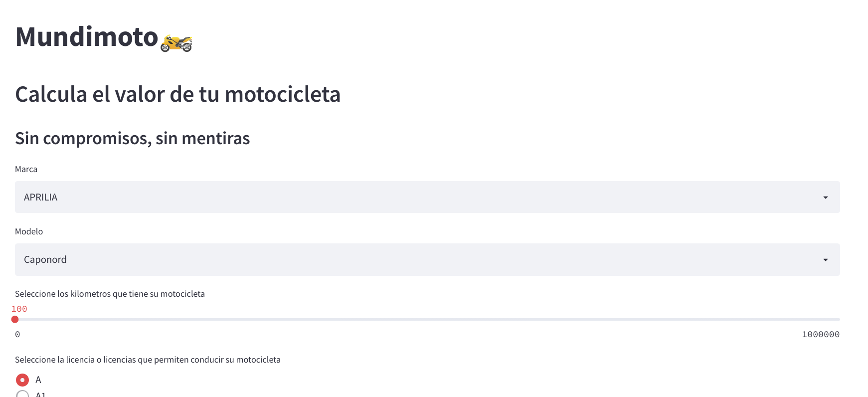Image resolution: width=868 pixels, height=397 pixels.
Task: Click the motorcycle emoji beside Mundimoto
Action: (176, 43)
